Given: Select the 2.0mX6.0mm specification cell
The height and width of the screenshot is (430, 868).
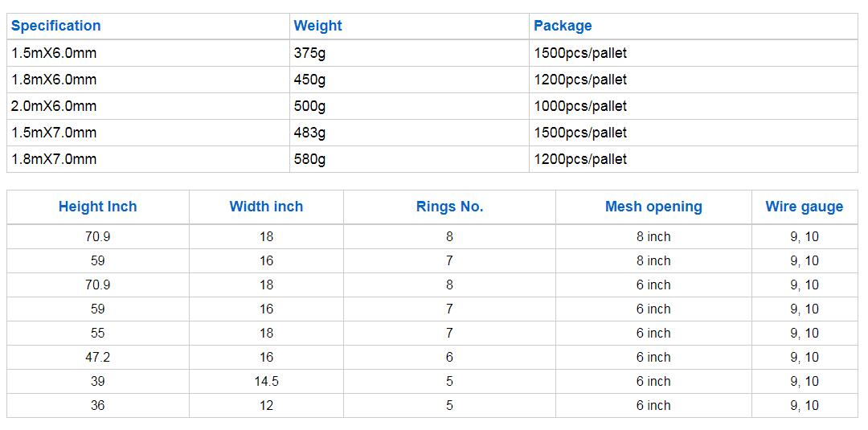Looking at the screenshot, I should (x=148, y=106).
